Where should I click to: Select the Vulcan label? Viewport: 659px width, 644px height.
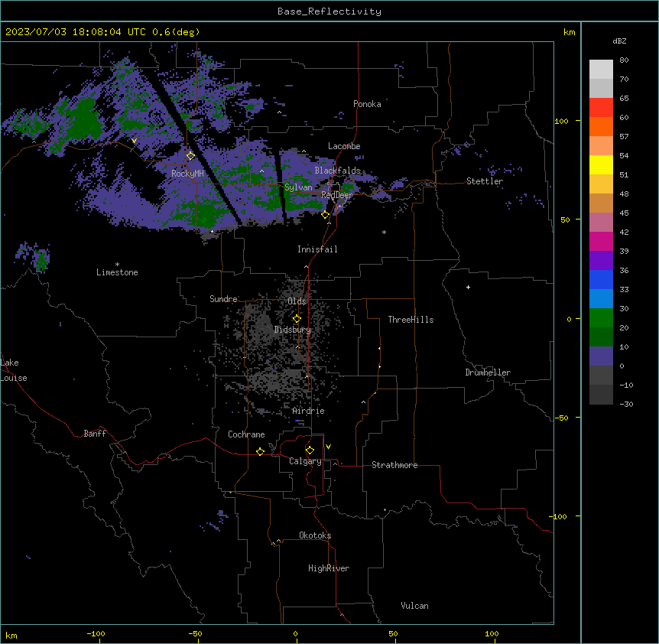click(415, 606)
